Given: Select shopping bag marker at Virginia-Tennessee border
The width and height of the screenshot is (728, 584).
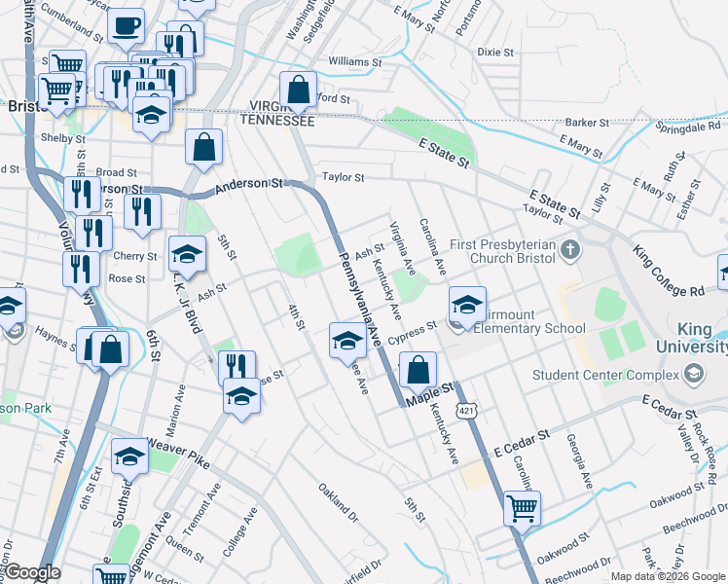Looking at the screenshot, I should pyautogui.click(x=298, y=91).
